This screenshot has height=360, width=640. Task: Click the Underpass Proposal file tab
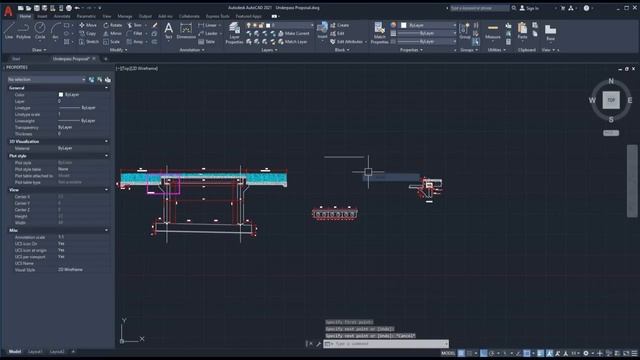point(71,59)
